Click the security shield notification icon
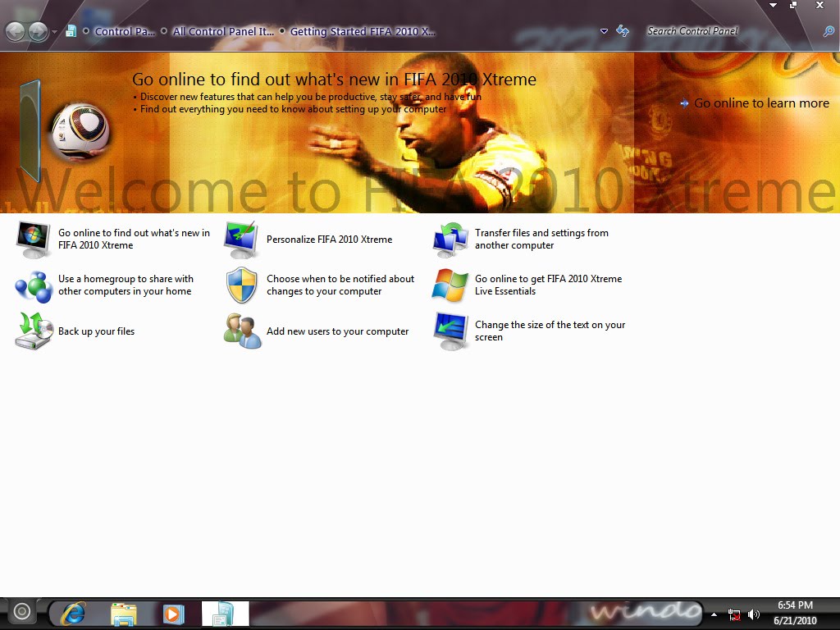The image size is (840, 630). pos(242,285)
